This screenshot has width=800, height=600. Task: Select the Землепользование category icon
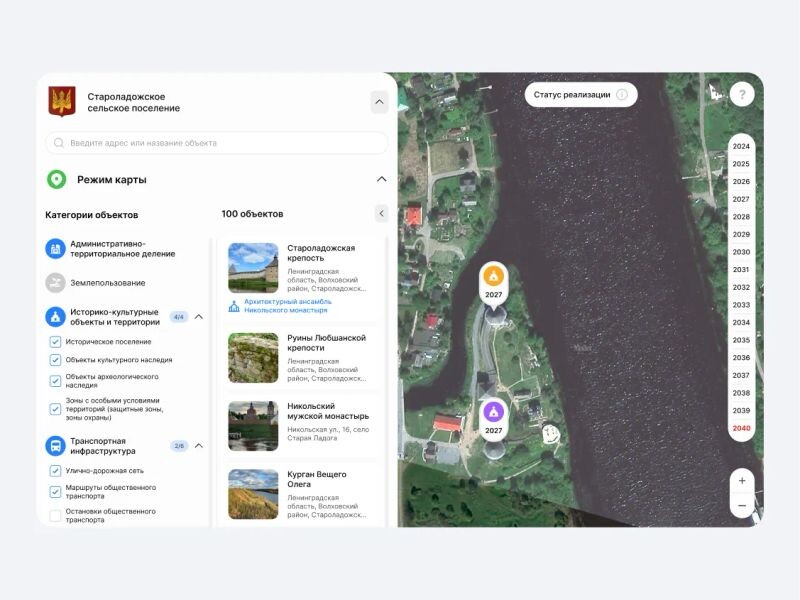(x=56, y=283)
